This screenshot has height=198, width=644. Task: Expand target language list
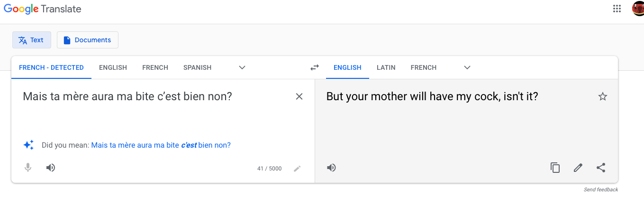(467, 67)
